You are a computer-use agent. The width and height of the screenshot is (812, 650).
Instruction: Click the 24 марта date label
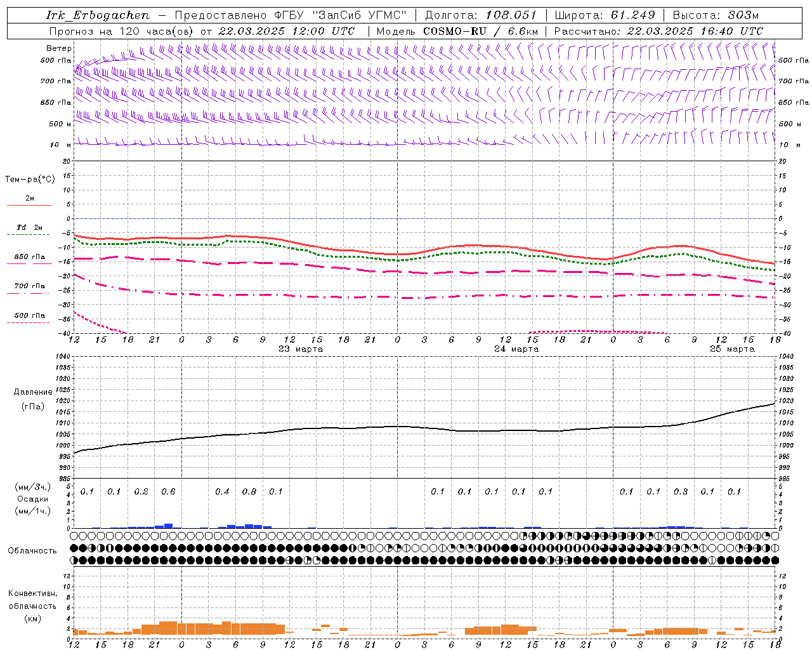click(516, 349)
